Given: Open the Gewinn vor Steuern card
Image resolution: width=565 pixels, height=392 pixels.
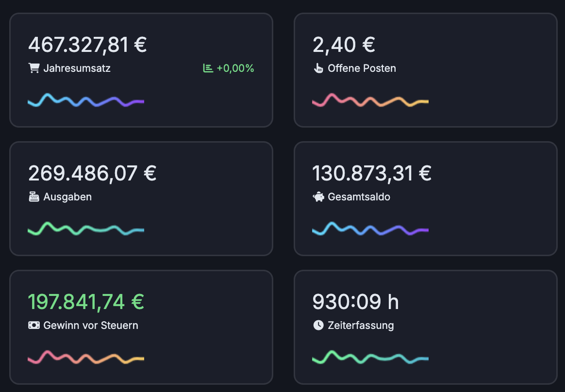Looking at the screenshot, I should click(141, 327).
